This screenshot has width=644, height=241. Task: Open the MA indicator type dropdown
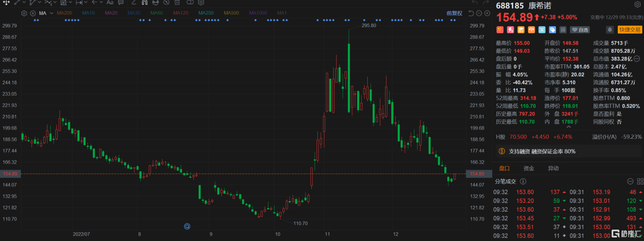coord(52,13)
